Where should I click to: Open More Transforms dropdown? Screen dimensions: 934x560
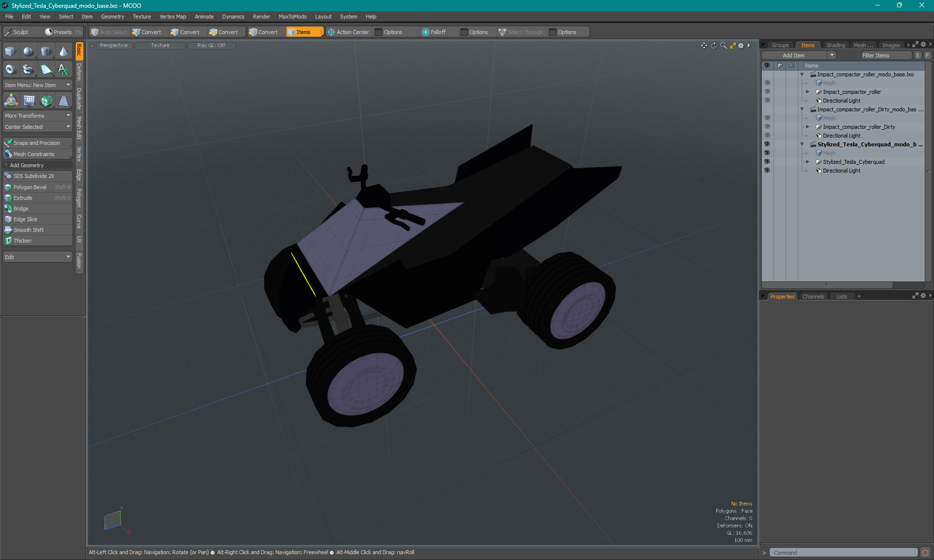37,116
